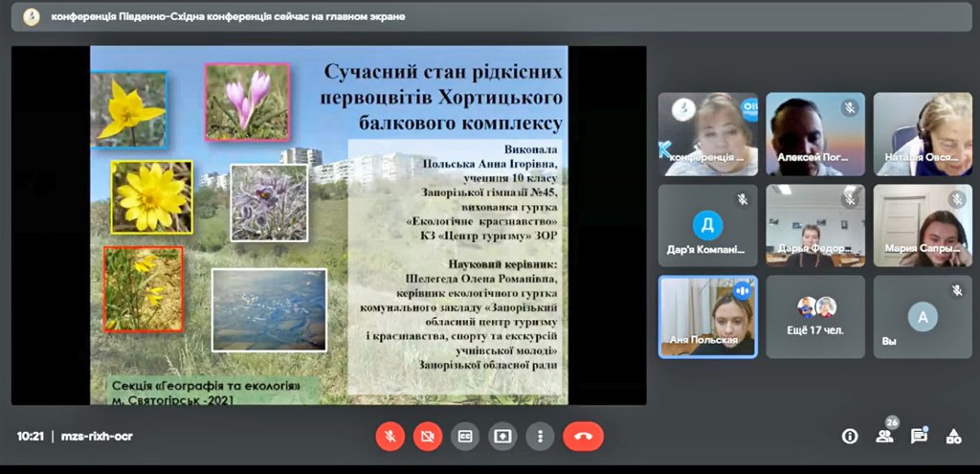Image resolution: width=980 pixels, height=474 pixels.
Task: Open more options three-dot menu
Action: pos(541,436)
